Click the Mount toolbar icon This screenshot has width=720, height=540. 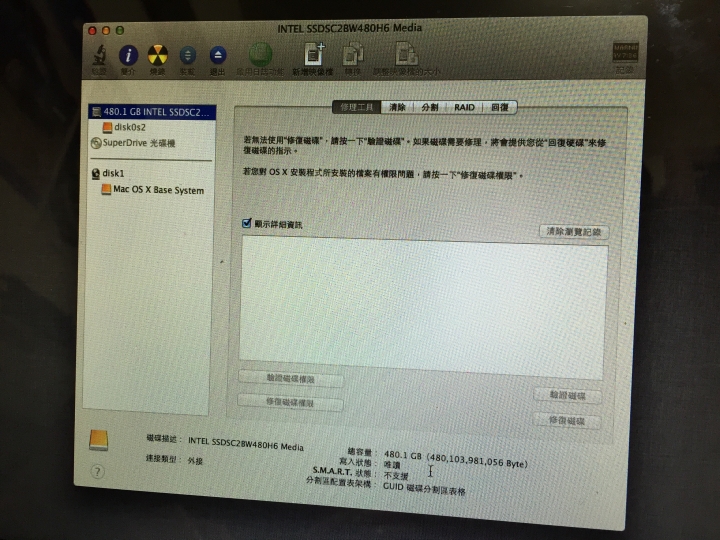point(187,56)
